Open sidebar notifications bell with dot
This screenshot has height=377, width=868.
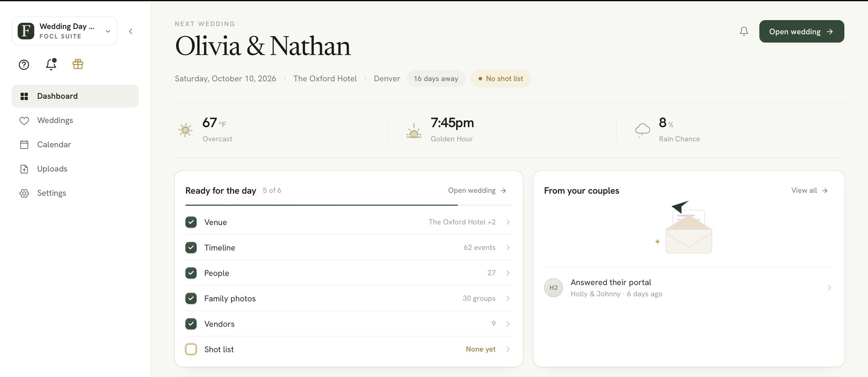(x=51, y=64)
